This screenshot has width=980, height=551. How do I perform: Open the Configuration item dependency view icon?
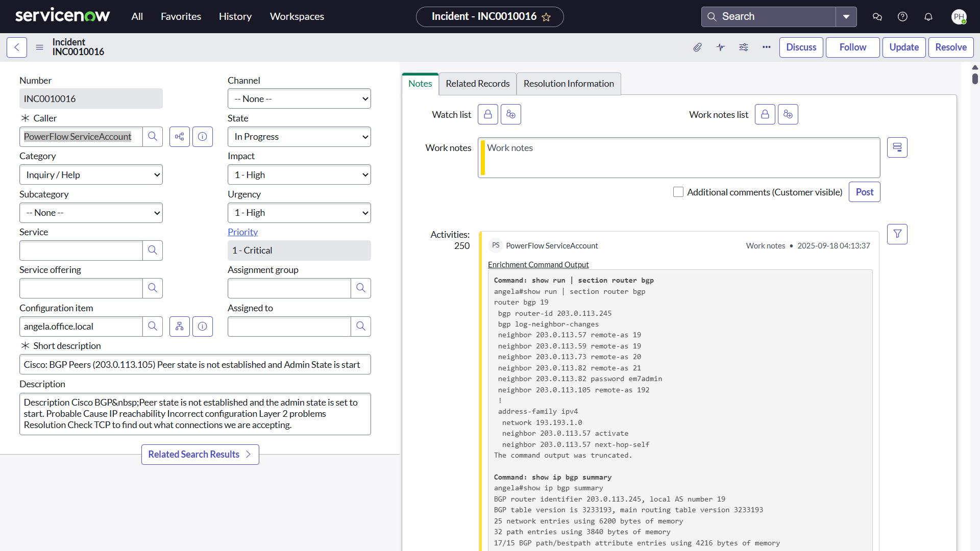click(x=180, y=327)
